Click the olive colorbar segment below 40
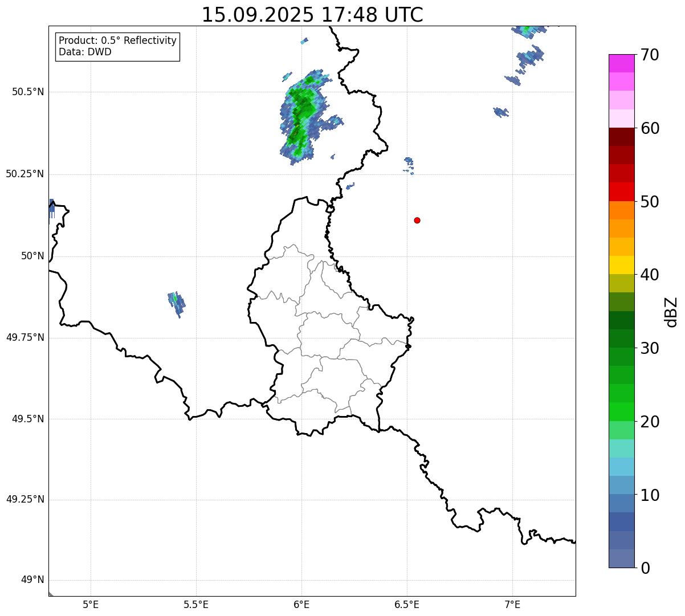Screen dimensions: 685x616 (x=621, y=283)
